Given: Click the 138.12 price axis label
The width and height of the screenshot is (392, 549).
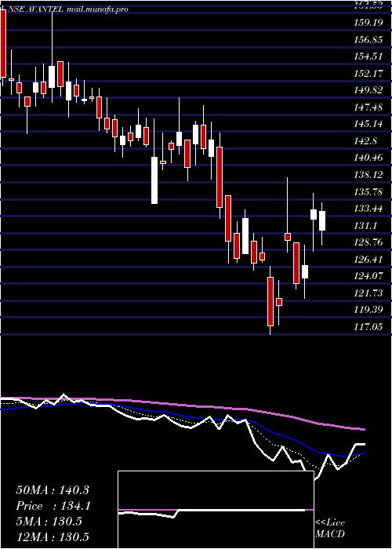Looking at the screenshot, I should [368, 175].
